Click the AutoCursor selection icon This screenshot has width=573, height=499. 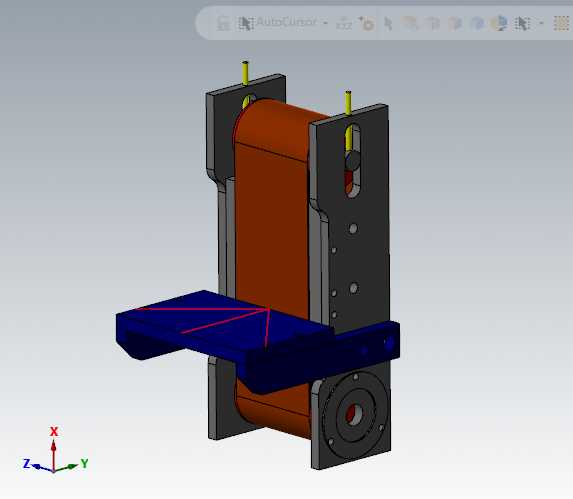click(x=246, y=23)
